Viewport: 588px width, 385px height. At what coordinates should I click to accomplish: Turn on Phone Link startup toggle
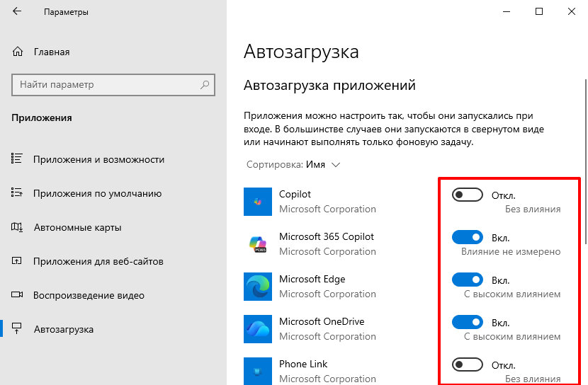point(468,364)
